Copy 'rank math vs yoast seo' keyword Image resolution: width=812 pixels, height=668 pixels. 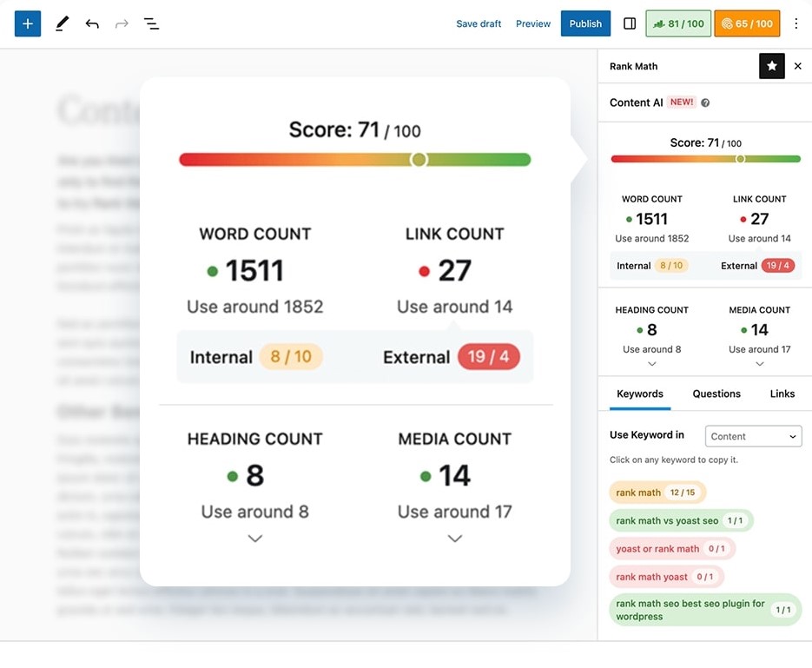tap(681, 520)
